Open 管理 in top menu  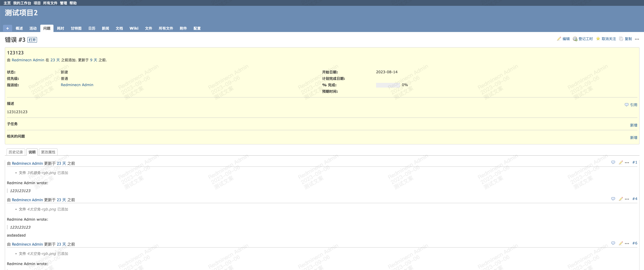(64, 3)
